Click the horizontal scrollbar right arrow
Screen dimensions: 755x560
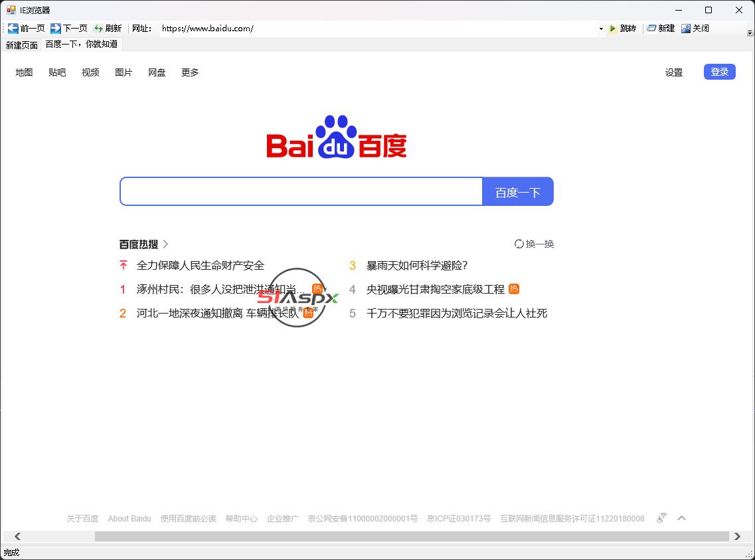(737, 536)
